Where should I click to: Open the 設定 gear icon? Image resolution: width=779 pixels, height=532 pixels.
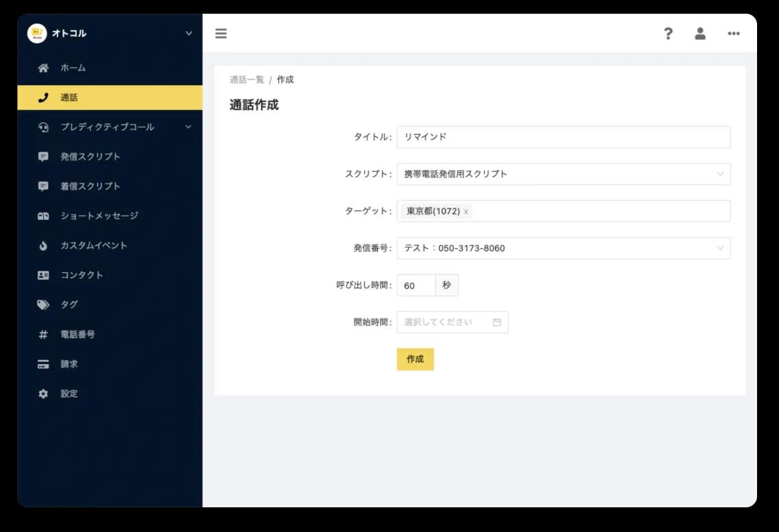pos(41,394)
